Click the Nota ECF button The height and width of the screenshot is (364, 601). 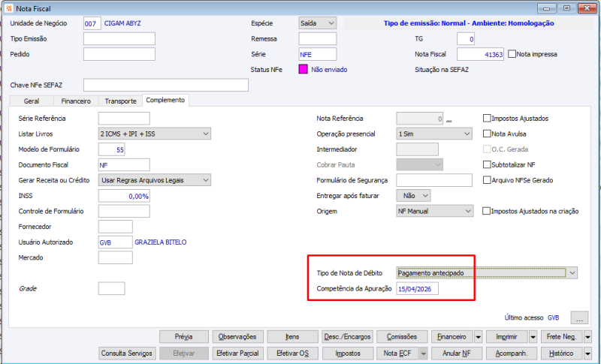tap(398, 353)
